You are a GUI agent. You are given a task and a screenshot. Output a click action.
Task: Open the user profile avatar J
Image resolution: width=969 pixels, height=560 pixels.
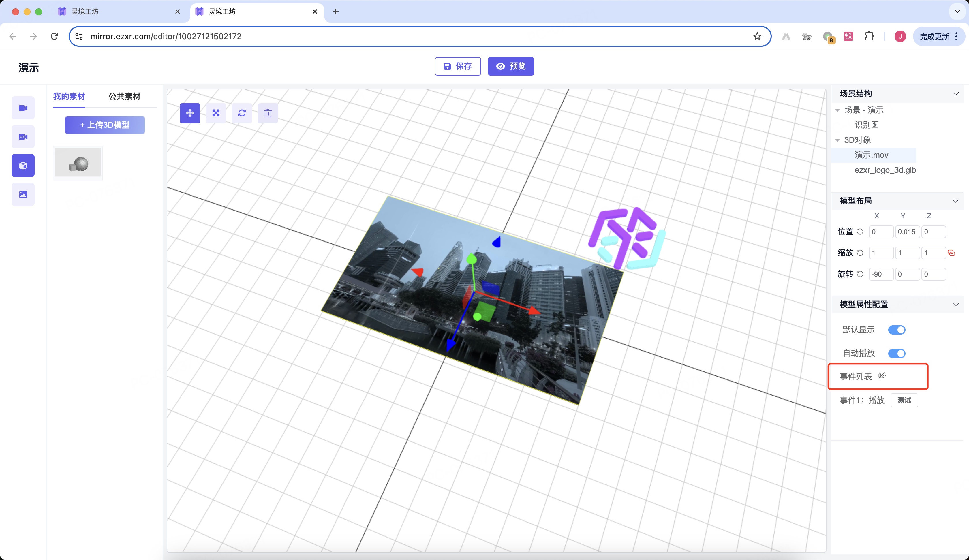[900, 36]
